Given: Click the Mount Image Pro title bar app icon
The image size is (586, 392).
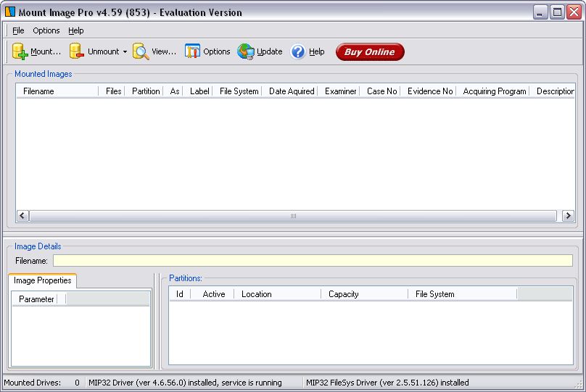Looking at the screenshot, I should click(10, 12).
